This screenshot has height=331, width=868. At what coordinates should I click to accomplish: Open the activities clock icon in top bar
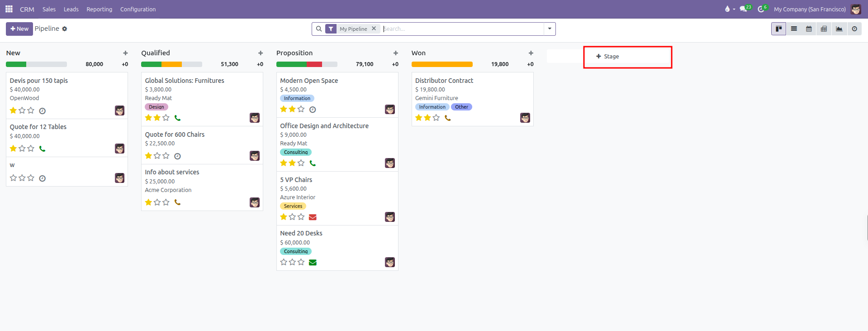click(x=762, y=9)
